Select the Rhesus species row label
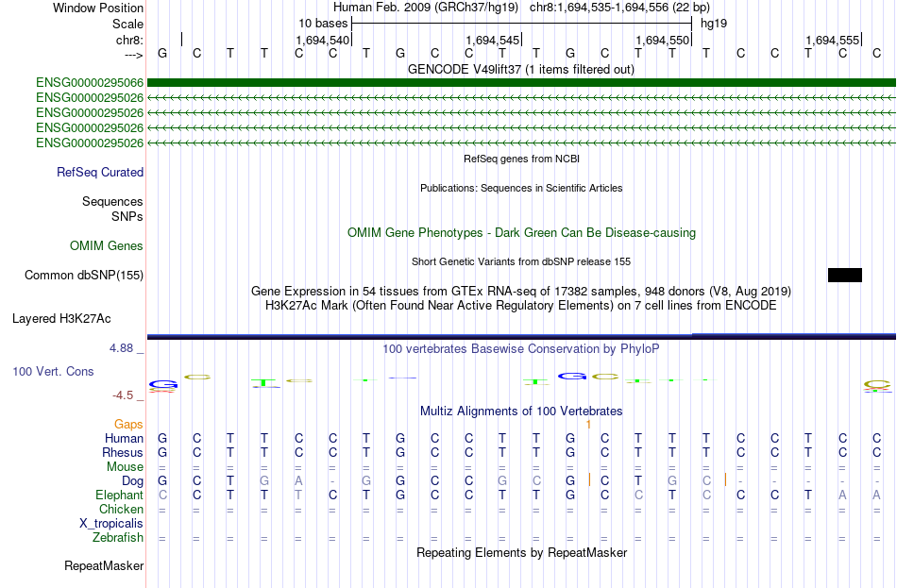Image resolution: width=897 pixels, height=588 pixels. 123,452
